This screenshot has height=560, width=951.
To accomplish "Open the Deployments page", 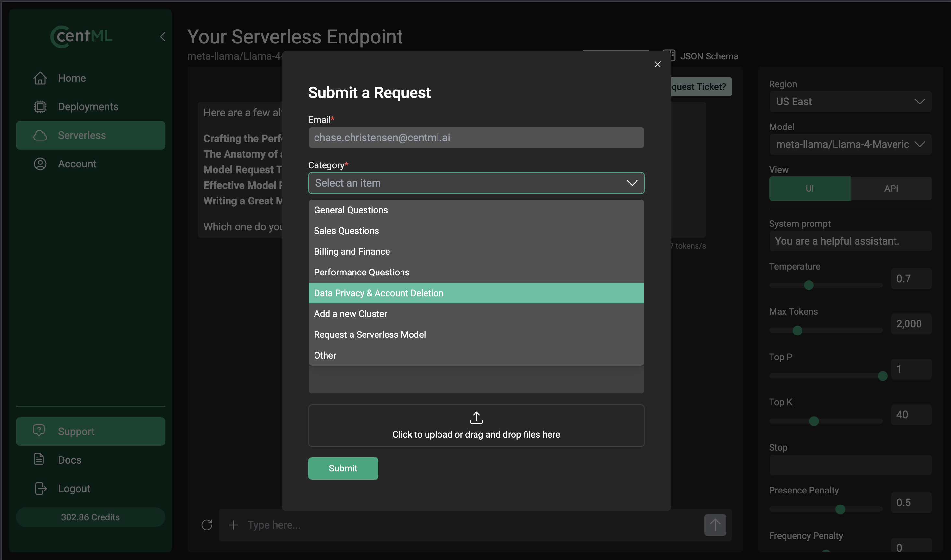I will click(90, 107).
